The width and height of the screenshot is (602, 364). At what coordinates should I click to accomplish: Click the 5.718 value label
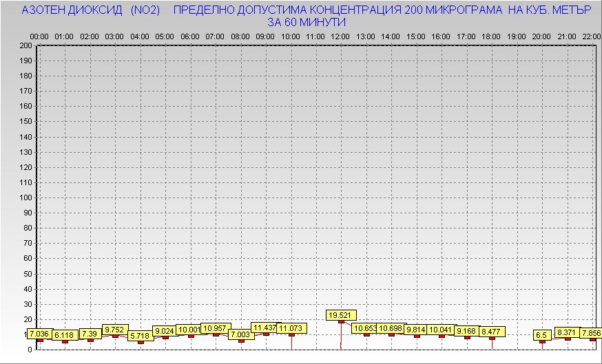(x=141, y=336)
